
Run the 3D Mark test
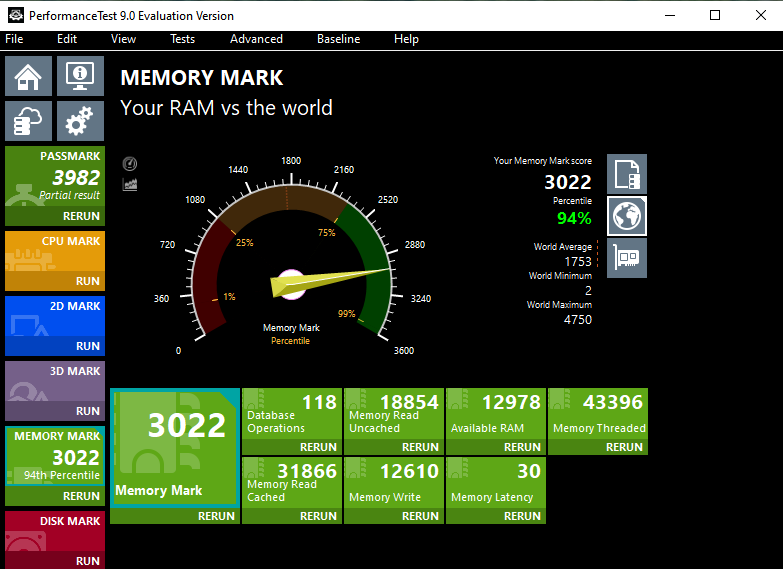pyautogui.click(x=55, y=411)
